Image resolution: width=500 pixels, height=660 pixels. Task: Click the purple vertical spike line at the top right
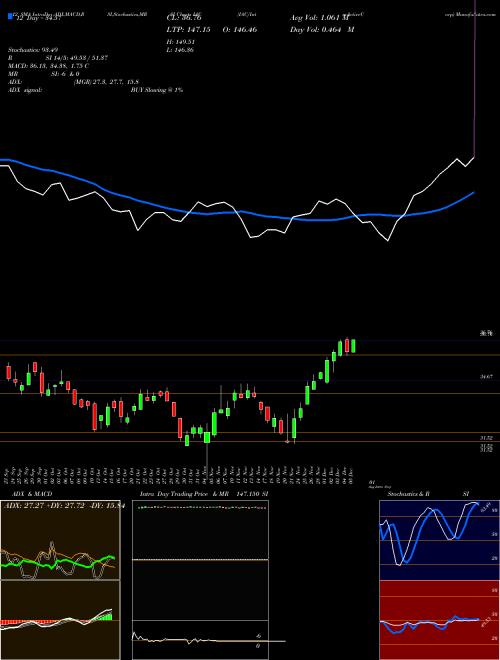[x=475, y=78]
